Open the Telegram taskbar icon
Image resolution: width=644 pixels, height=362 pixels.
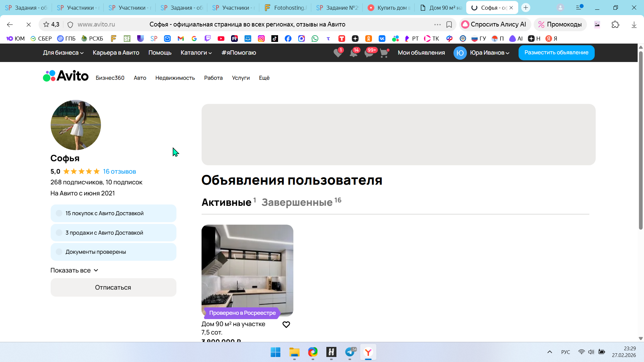point(350,352)
